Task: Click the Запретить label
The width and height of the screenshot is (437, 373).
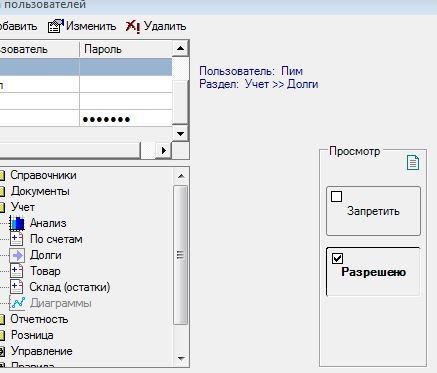Action: click(373, 211)
